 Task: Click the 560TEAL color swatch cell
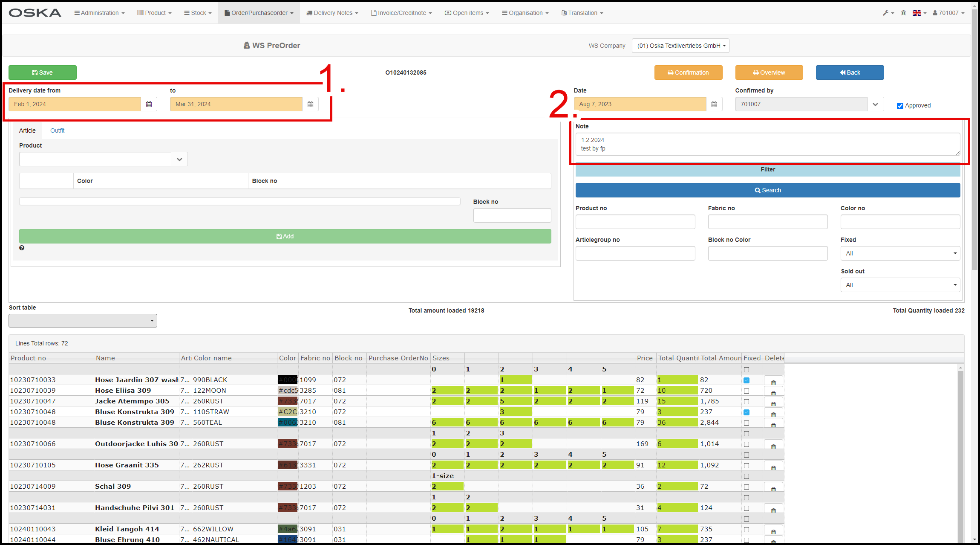(288, 423)
